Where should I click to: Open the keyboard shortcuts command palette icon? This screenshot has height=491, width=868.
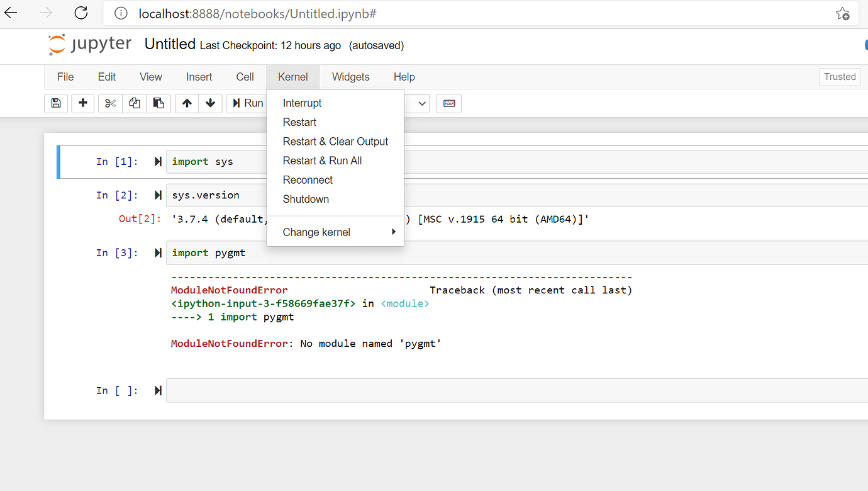point(449,103)
